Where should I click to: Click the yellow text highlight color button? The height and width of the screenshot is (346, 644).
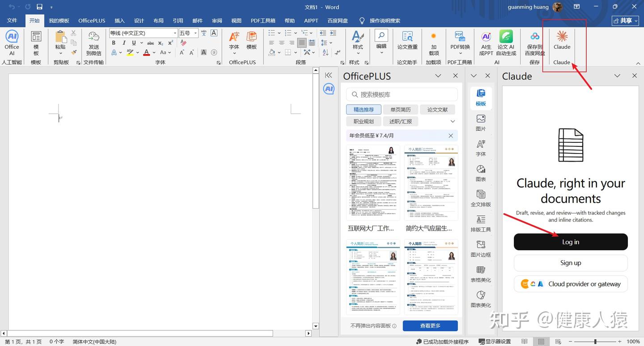(x=130, y=52)
